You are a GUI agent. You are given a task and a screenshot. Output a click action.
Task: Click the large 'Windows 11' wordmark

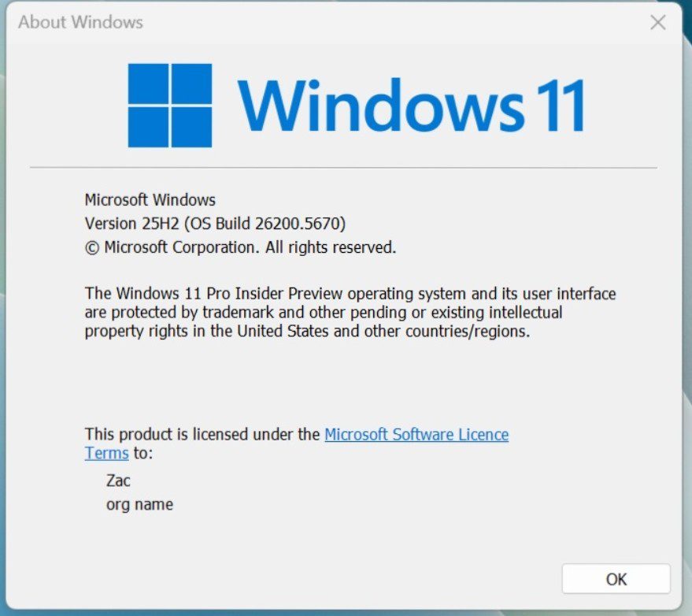(412, 106)
